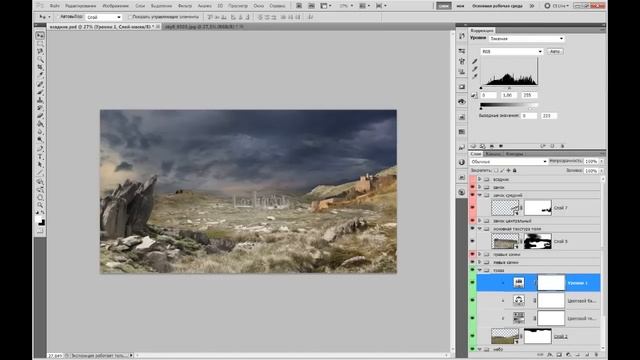Hide the Уровни 1 adjustment layer
Image resolution: width=640 pixels, height=360 pixels.
tap(473, 282)
